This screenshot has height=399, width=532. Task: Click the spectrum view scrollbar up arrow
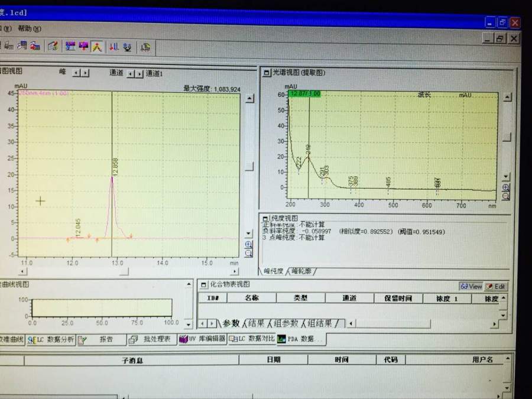(507, 98)
